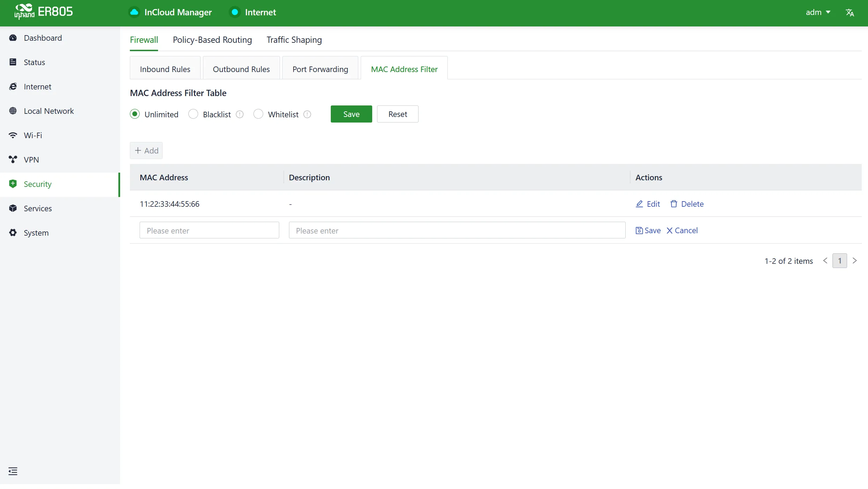Click the Services cube icon

tap(13, 208)
